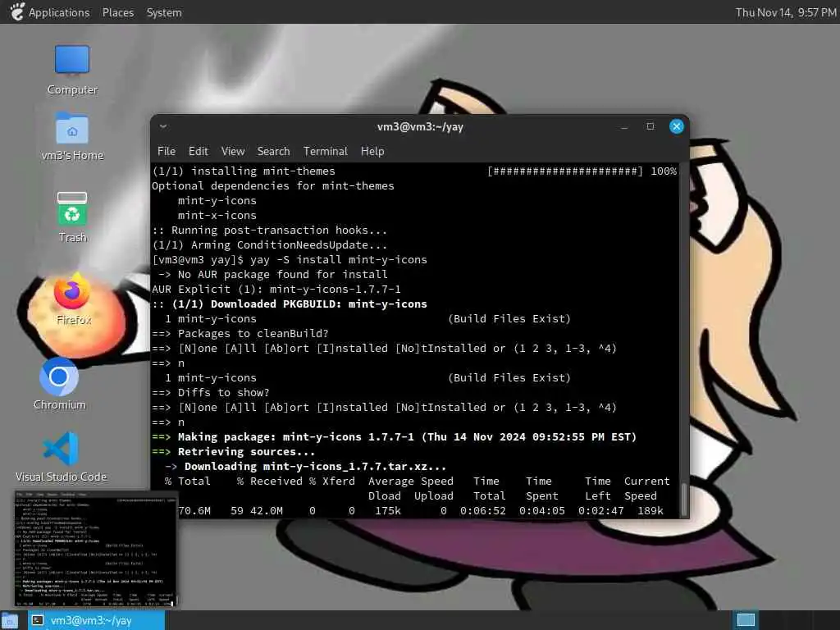Open the terminal View menu
The image size is (840, 630).
[x=233, y=151]
